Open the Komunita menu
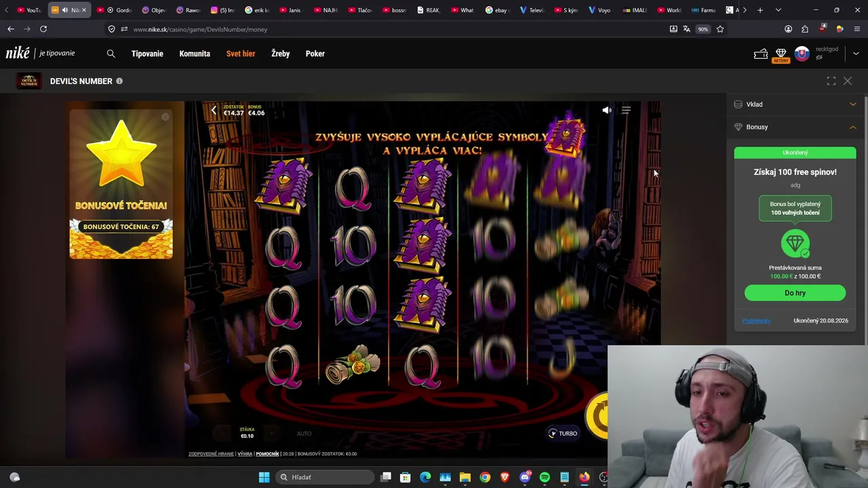Screen dimensions: 868x488 (x=195, y=54)
